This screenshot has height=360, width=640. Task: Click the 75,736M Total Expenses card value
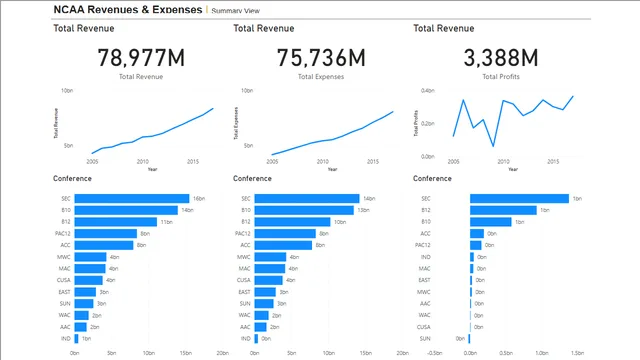coord(321,58)
